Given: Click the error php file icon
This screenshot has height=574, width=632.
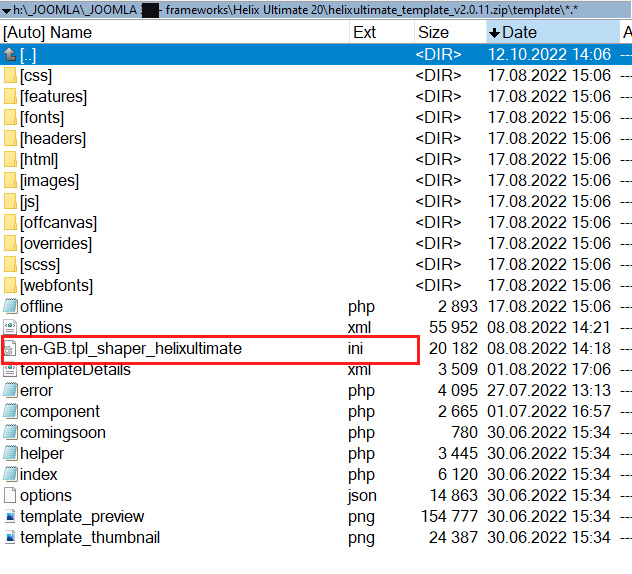Looking at the screenshot, I should [10, 390].
